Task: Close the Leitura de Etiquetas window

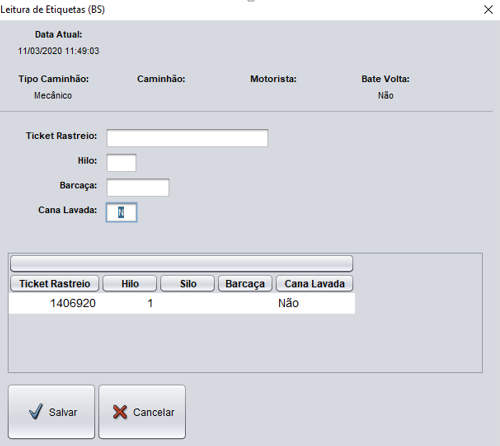Action: (488, 10)
